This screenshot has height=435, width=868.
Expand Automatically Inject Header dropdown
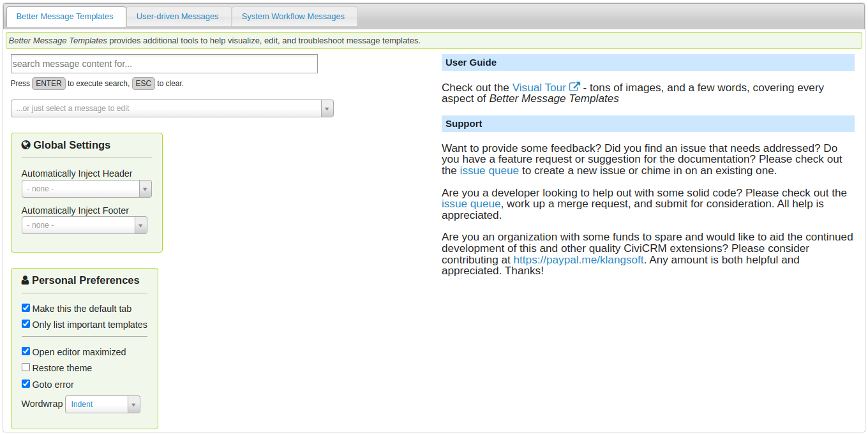coord(86,189)
